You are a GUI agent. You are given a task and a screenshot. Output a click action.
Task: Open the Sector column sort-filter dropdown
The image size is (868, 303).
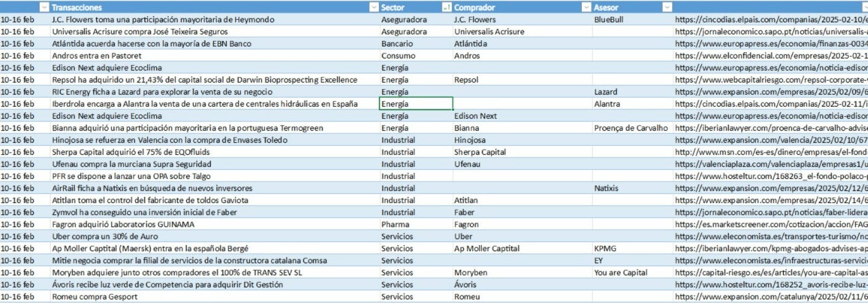point(446,7)
